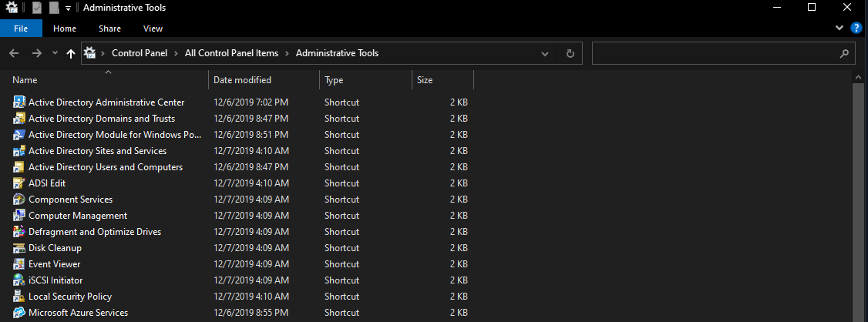The height and width of the screenshot is (322, 868).
Task: Open the address bar history dropdown
Action: 545,54
